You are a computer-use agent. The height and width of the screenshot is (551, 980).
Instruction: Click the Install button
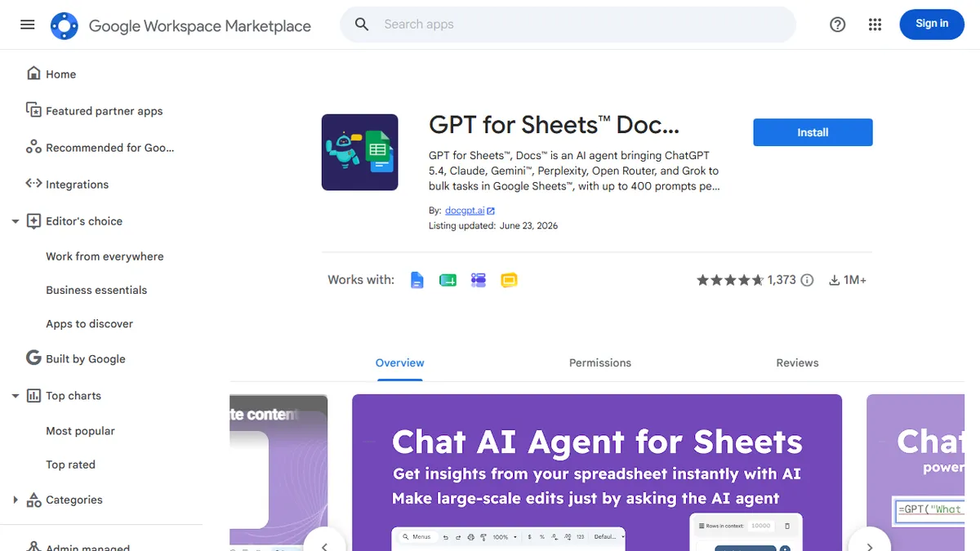[813, 132]
